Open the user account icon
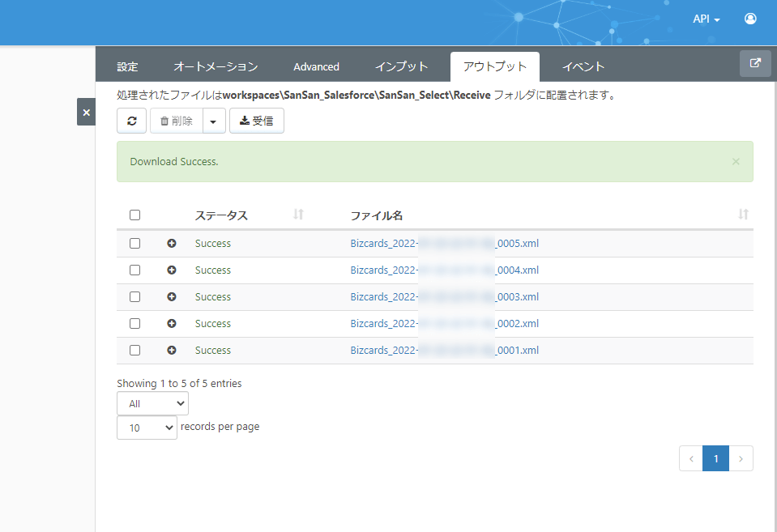 750,19
